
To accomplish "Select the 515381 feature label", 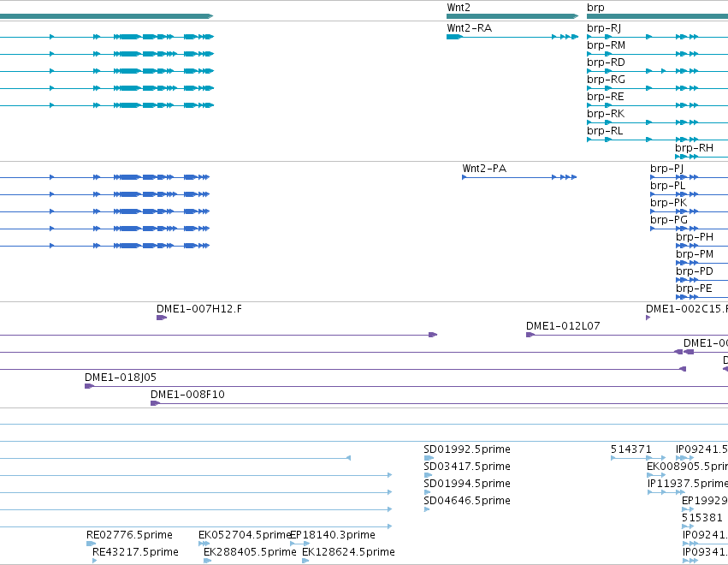I will tap(702, 518).
